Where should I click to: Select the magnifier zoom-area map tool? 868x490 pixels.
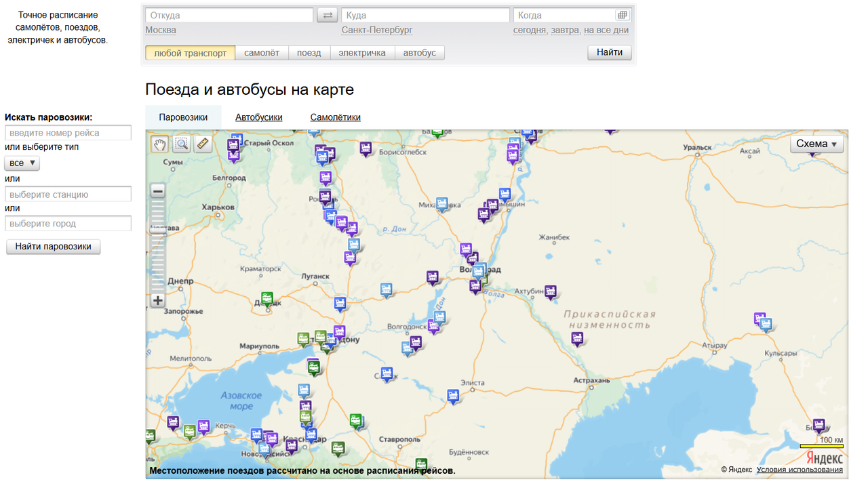click(x=182, y=144)
